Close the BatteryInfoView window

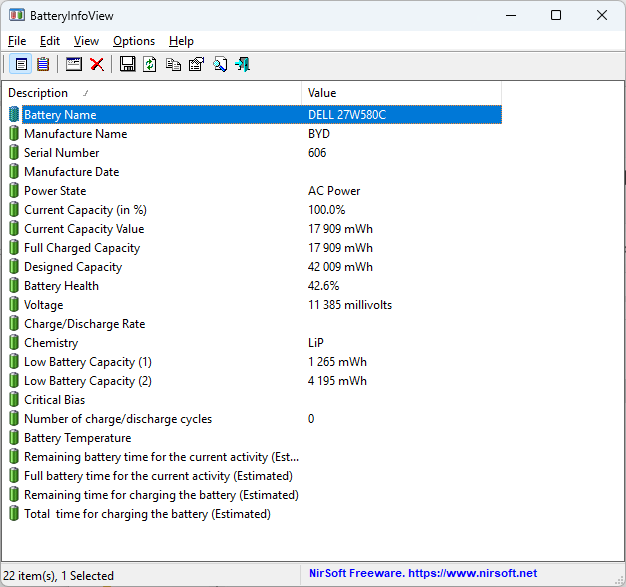point(602,16)
